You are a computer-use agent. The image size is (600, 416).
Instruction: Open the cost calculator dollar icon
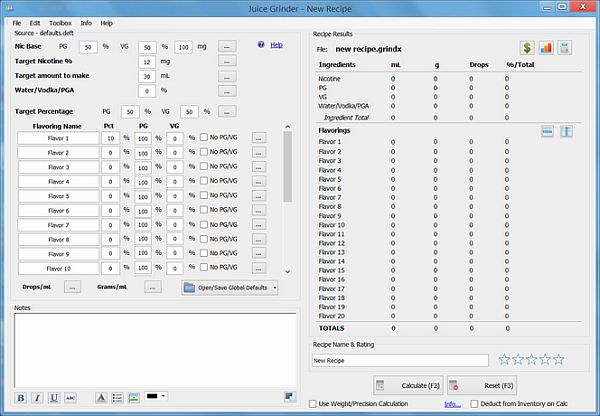point(527,48)
